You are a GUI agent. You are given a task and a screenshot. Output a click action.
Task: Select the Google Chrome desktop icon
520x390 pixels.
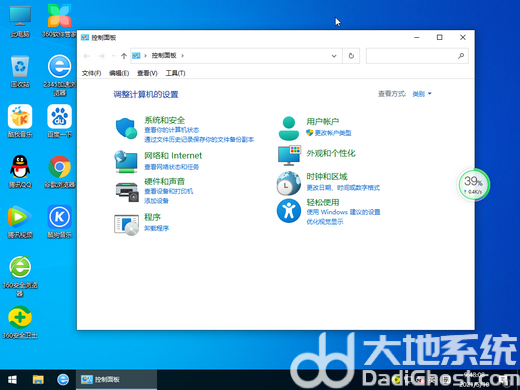click(59, 171)
